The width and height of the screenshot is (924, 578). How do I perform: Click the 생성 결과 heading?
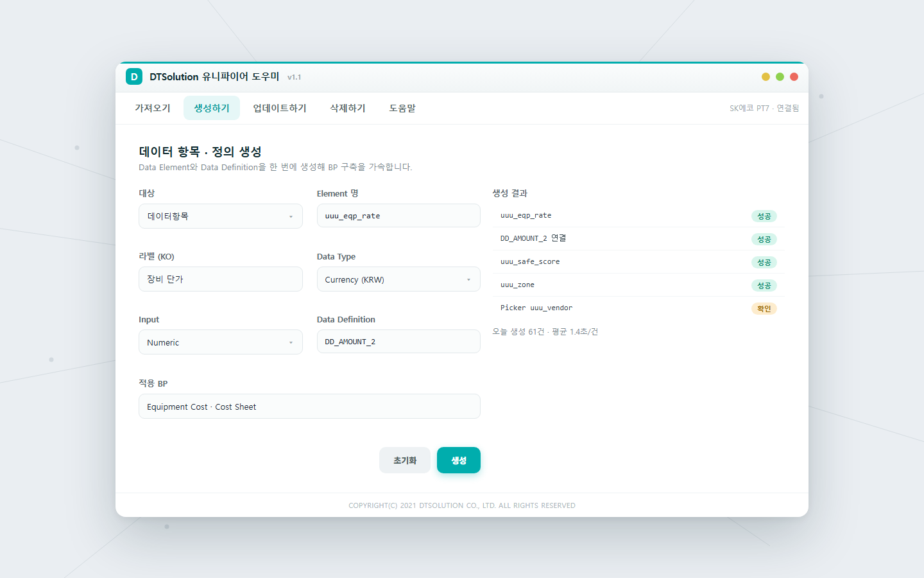pyautogui.click(x=510, y=193)
